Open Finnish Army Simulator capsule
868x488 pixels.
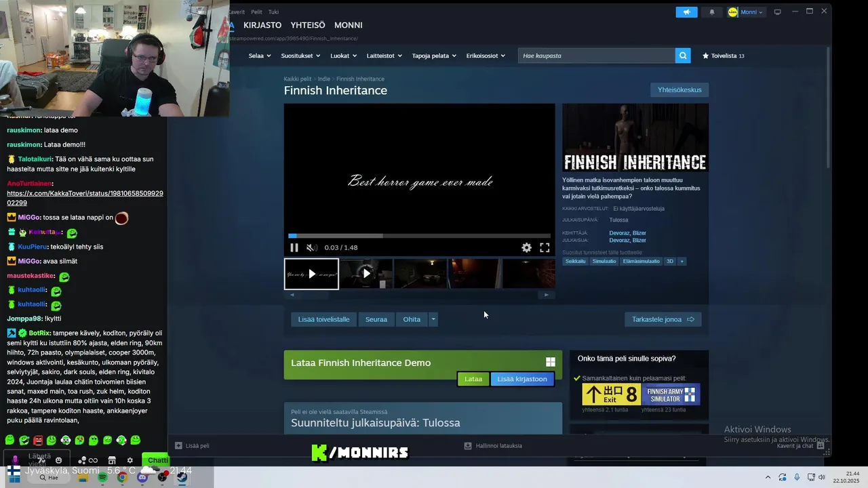(x=671, y=394)
